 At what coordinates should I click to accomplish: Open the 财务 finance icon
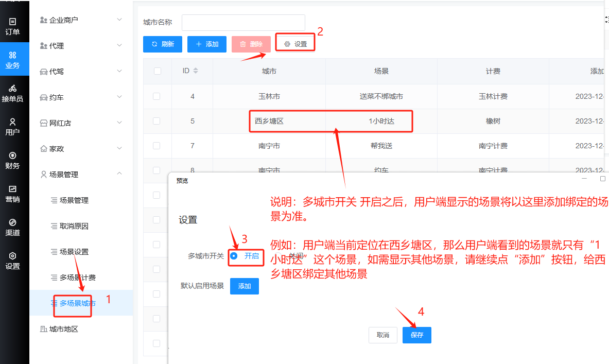click(x=12, y=155)
